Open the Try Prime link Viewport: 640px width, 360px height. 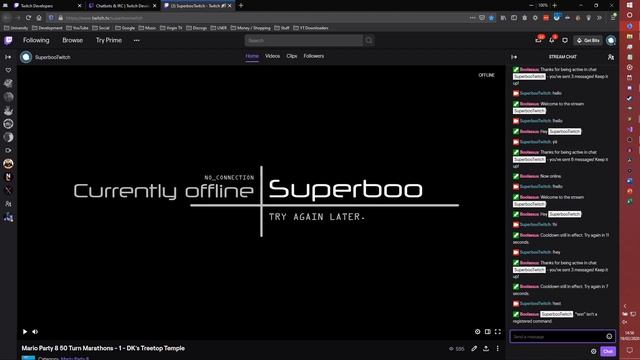click(x=109, y=40)
